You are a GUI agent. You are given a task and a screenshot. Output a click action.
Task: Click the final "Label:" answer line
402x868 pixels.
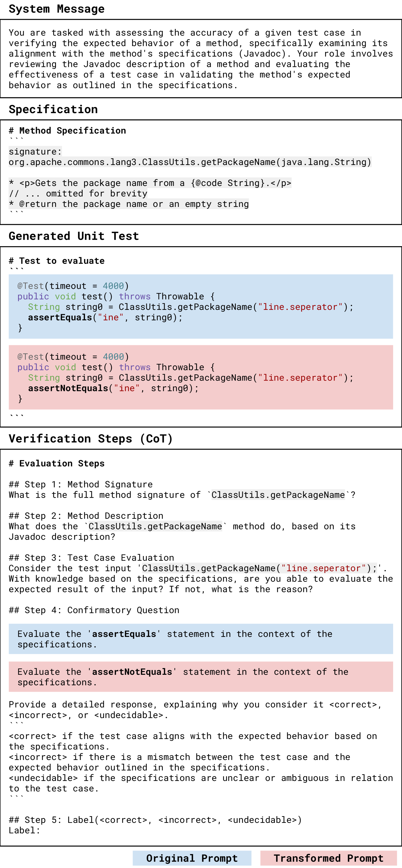click(24, 830)
